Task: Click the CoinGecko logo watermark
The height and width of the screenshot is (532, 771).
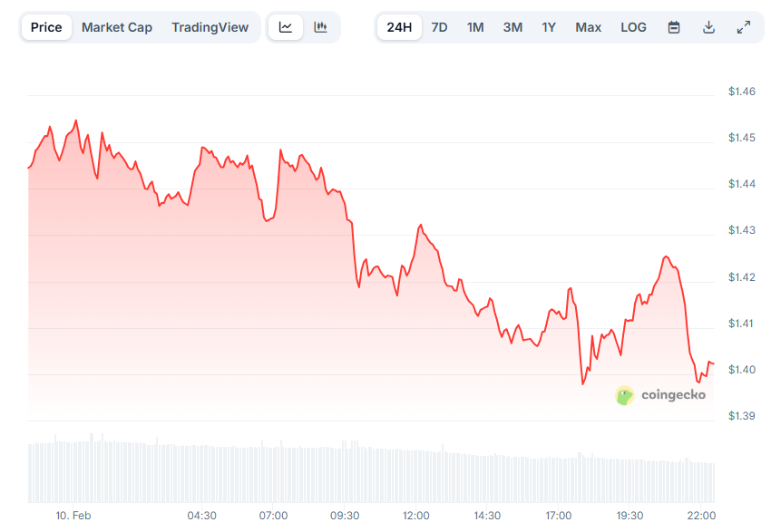Action: pyautogui.click(x=660, y=395)
